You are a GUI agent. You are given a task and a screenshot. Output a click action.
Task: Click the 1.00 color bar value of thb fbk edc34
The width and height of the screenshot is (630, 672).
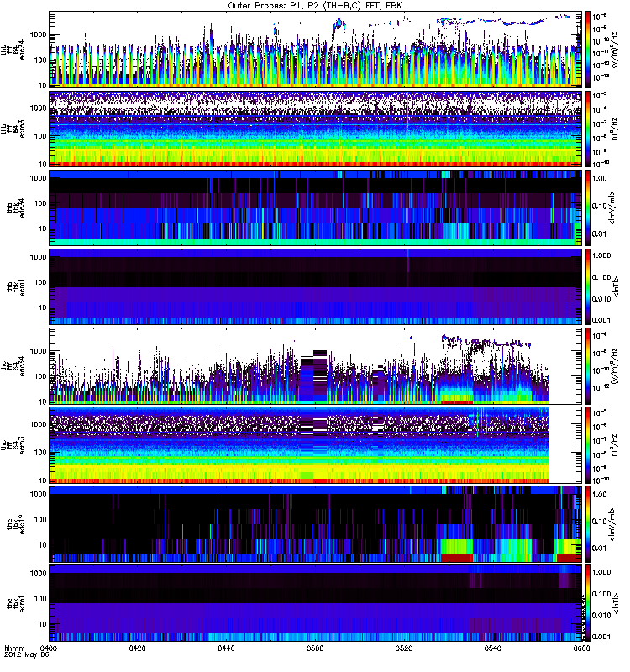click(599, 178)
